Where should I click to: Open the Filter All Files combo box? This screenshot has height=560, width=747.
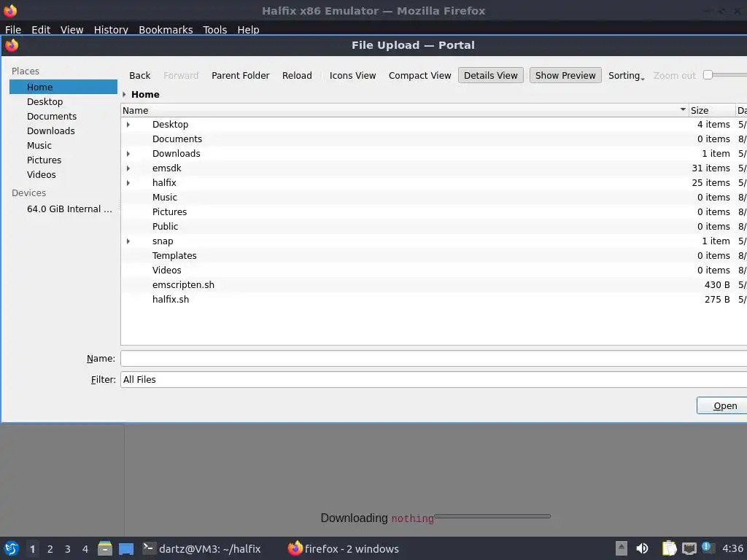[433, 379]
